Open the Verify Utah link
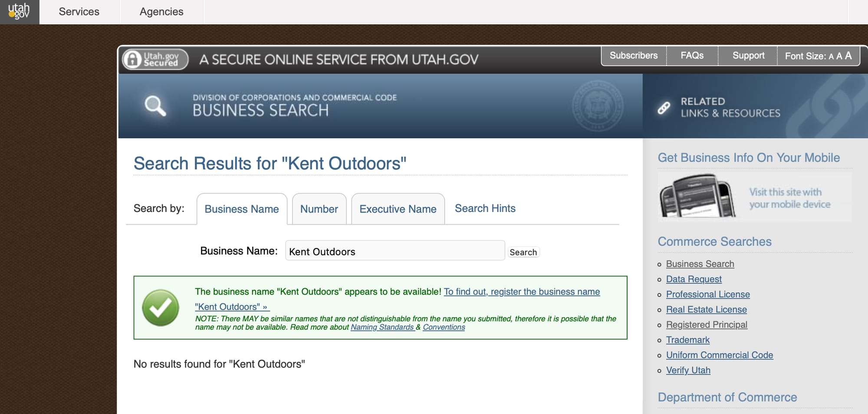This screenshot has width=868, height=414. tap(688, 370)
